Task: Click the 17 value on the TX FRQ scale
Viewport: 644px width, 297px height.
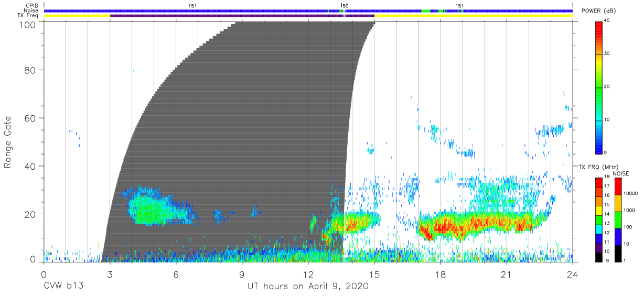Action: pos(607,186)
